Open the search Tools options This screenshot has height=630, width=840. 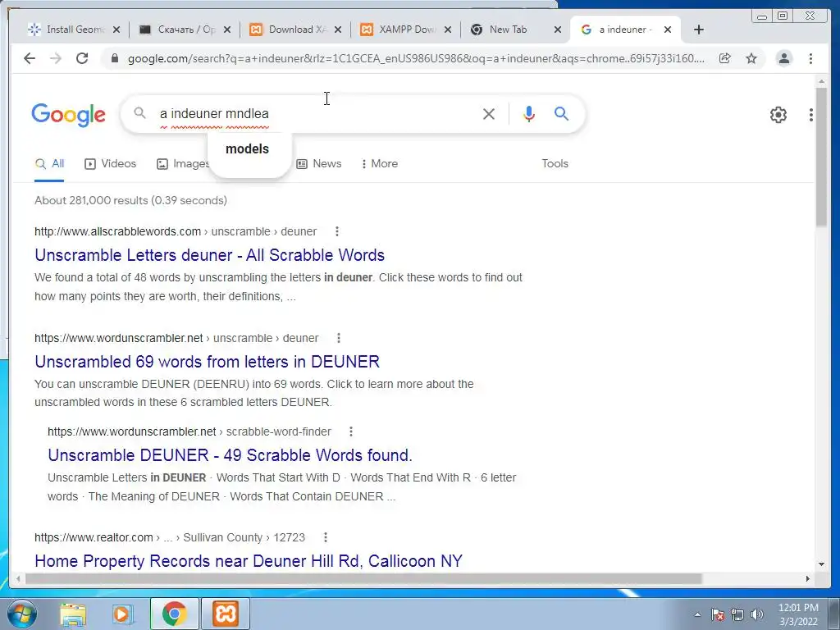pos(555,164)
